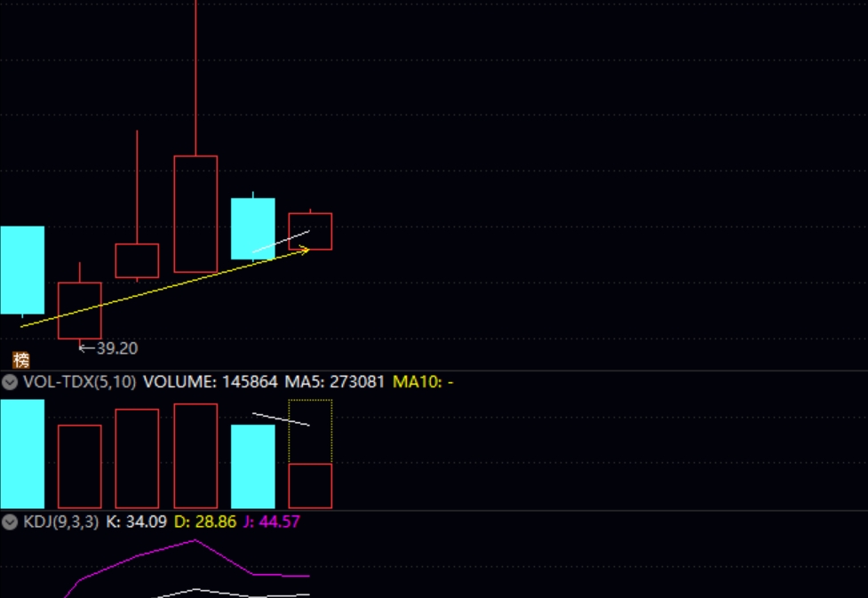Click the VOLUME: 145864 readout

coord(211,382)
